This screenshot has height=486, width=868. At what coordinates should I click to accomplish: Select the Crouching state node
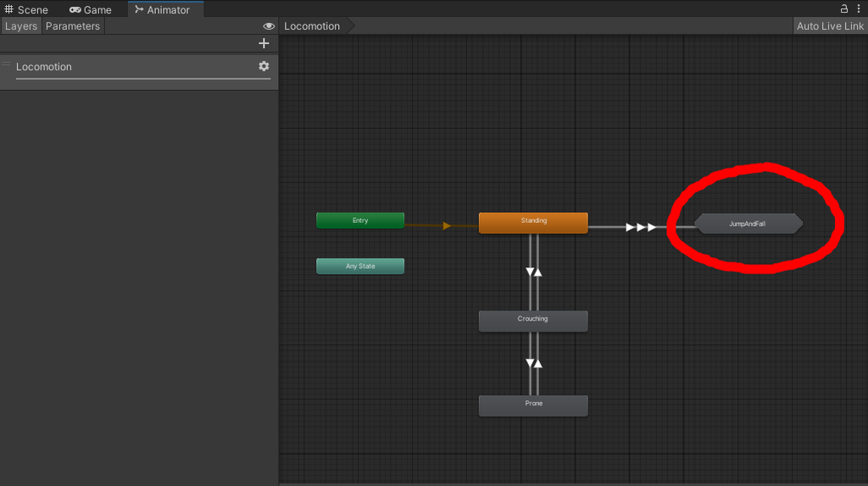click(533, 321)
